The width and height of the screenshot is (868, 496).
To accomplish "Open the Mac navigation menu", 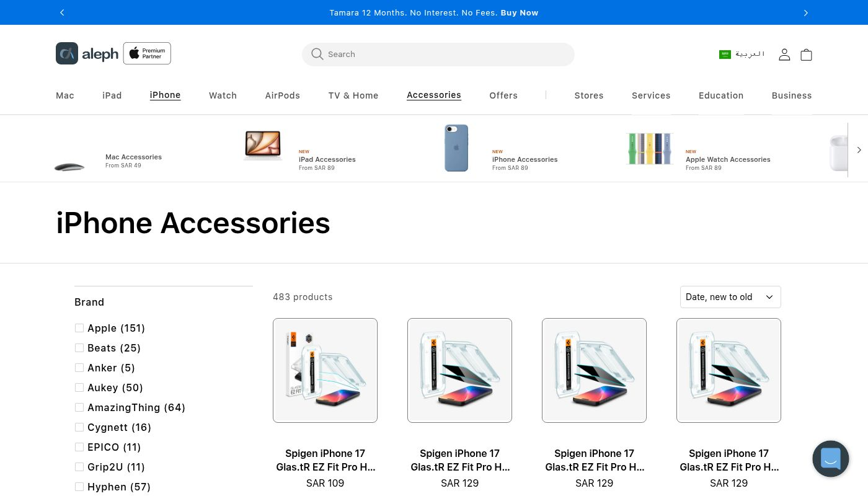I will pyautogui.click(x=65, y=95).
